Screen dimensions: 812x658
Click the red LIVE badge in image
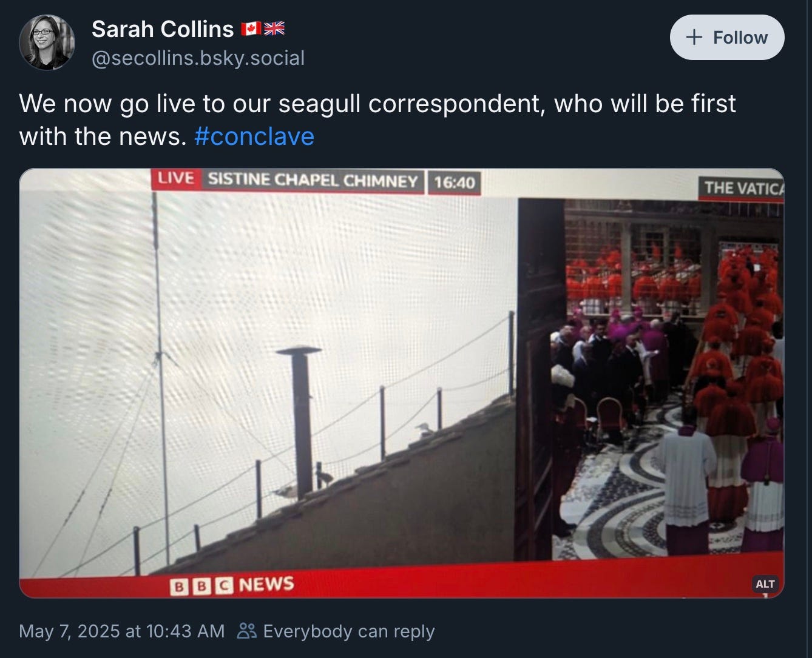coord(176,179)
